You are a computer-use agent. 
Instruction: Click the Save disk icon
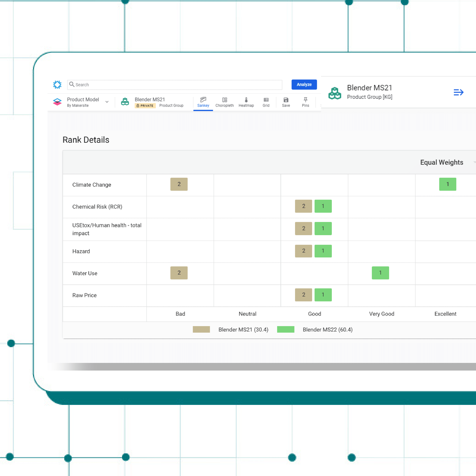pos(286,100)
